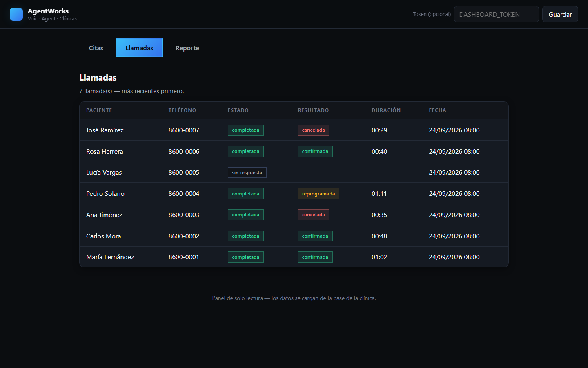Select patient name Ana Jiménez
The image size is (588, 368).
click(104, 215)
